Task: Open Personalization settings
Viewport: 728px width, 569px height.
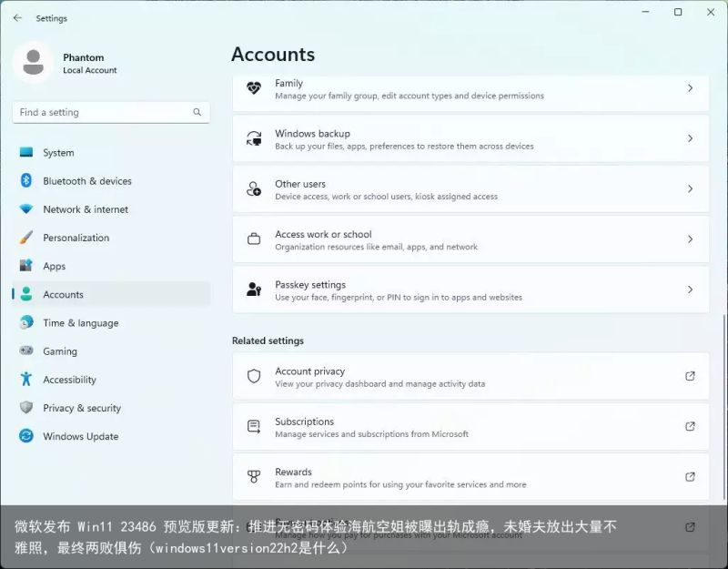Action: 111,238
